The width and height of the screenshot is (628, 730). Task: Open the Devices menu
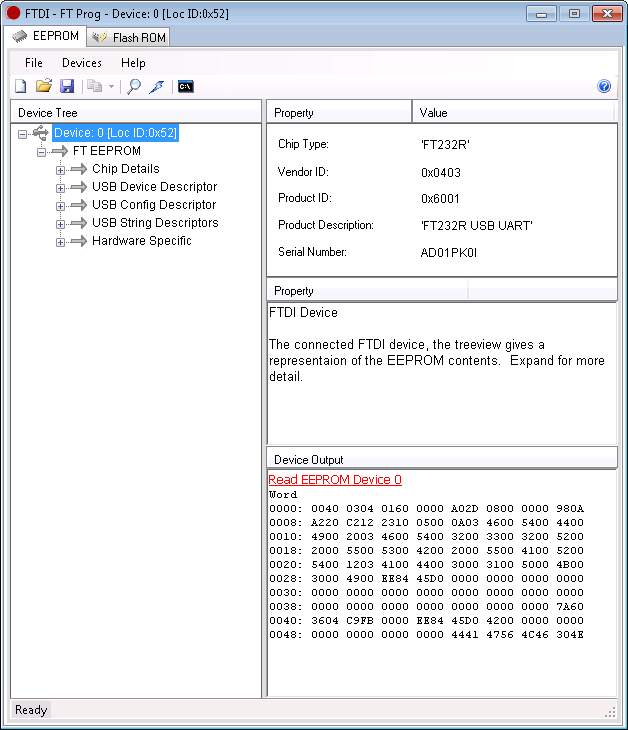pyautogui.click(x=82, y=63)
